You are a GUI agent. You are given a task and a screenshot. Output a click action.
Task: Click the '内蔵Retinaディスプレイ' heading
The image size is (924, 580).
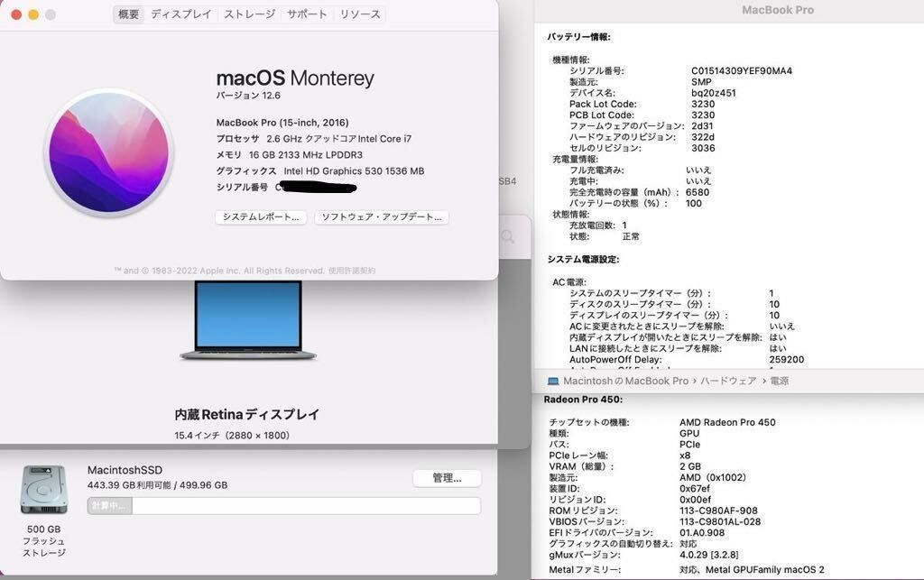247,415
